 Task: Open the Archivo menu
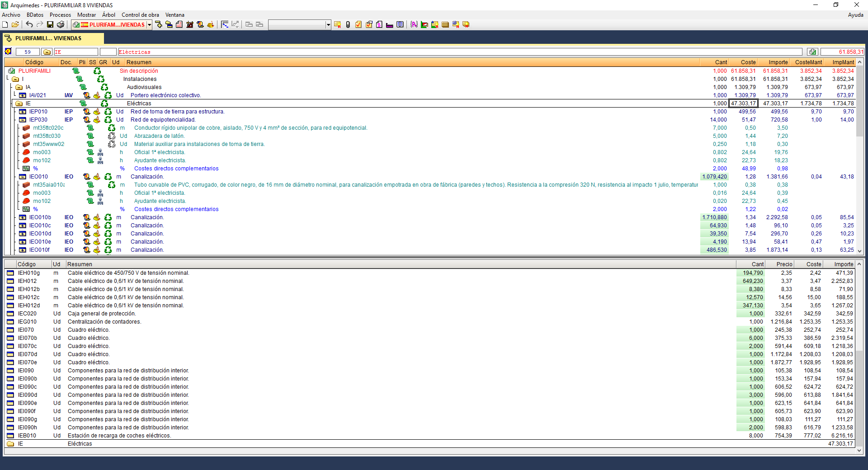(x=11, y=15)
